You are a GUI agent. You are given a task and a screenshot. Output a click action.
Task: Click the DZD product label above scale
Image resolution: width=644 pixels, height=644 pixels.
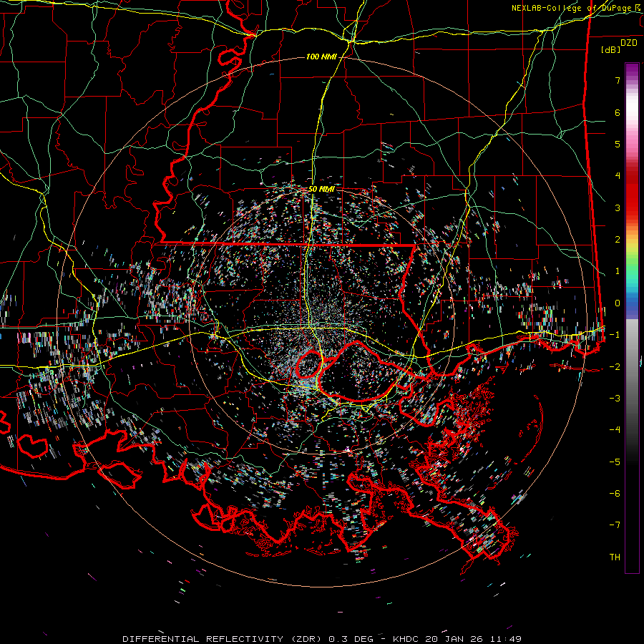[629, 43]
